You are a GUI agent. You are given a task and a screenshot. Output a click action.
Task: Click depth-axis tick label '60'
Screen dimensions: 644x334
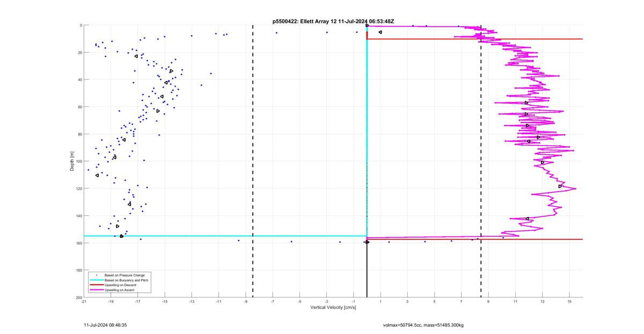79,107
